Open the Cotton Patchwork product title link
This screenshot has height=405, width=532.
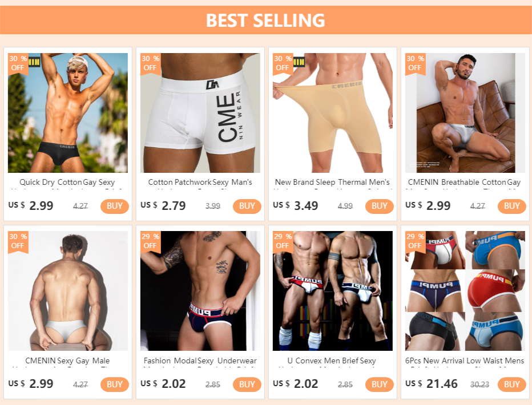(200, 183)
